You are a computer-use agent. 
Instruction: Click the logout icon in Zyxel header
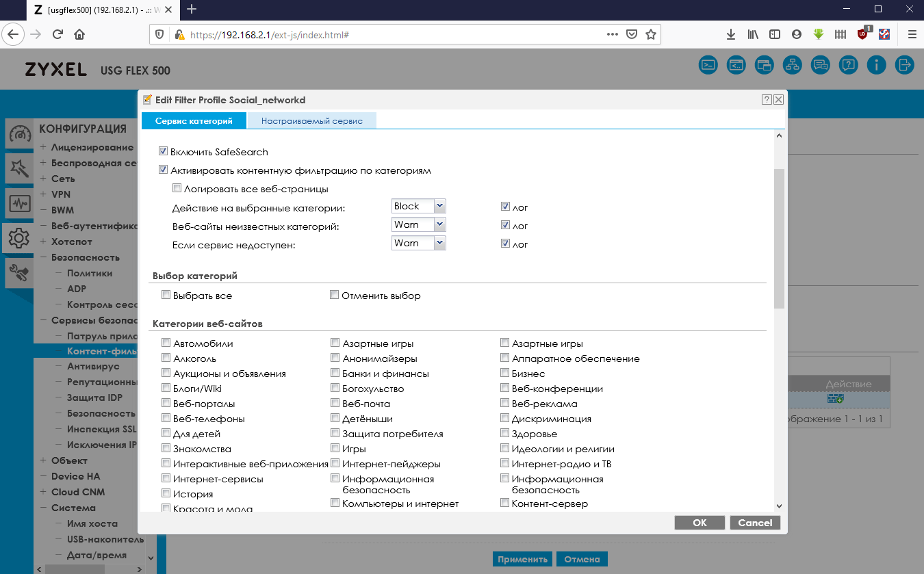[x=904, y=65]
